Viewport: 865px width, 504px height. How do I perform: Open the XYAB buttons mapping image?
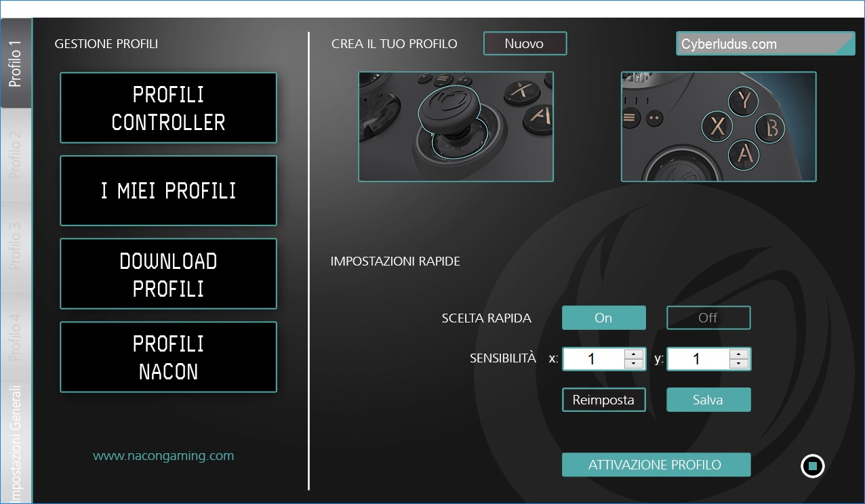tap(718, 127)
